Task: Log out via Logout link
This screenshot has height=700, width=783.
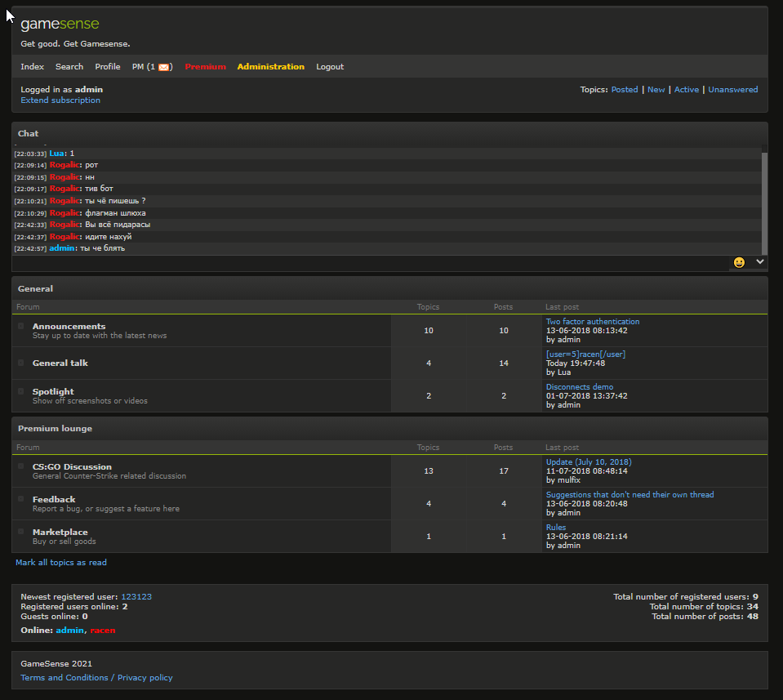Action: click(330, 67)
